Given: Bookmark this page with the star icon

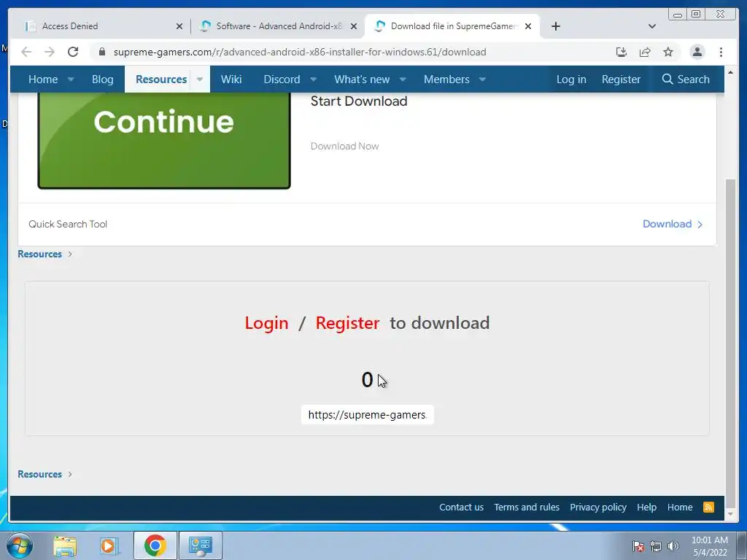Looking at the screenshot, I should tap(668, 52).
